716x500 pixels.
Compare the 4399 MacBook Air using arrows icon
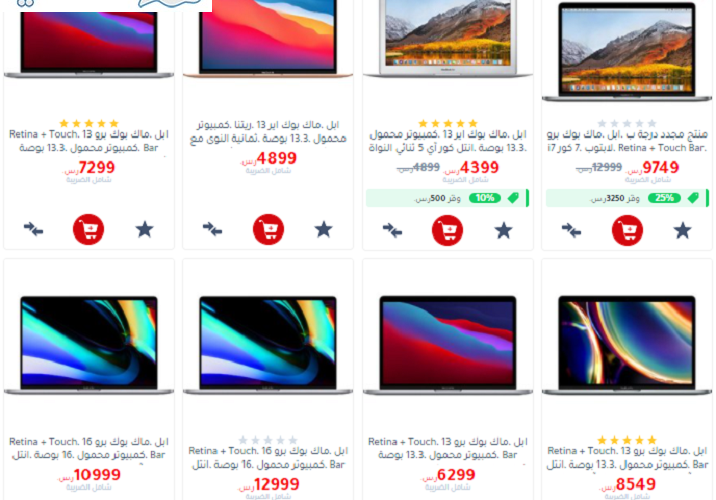[392, 230]
